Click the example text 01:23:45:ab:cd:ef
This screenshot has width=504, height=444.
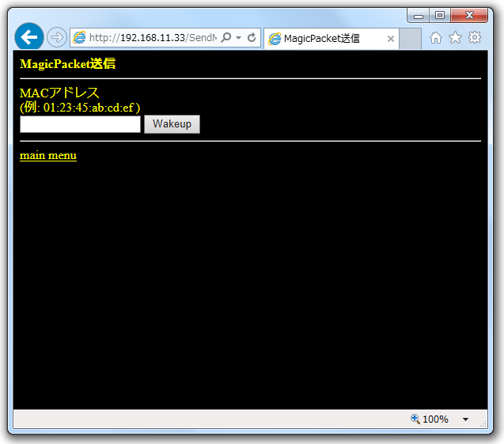89,108
